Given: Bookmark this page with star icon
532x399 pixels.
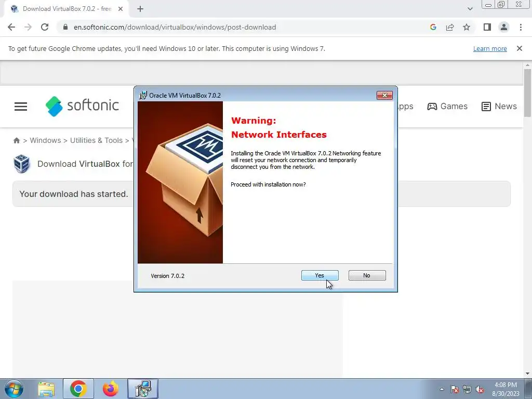Looking at the screenshot, I should pyautogui.click(x=467, y=27).
